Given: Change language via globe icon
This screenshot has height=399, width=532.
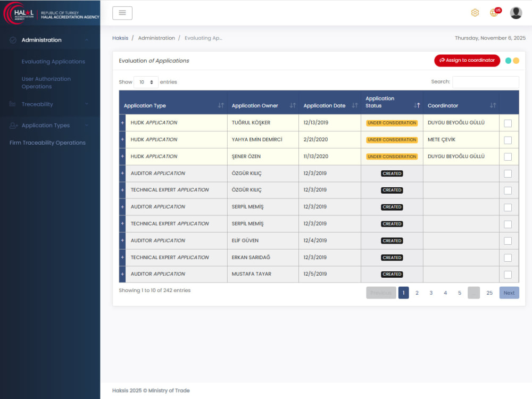Looking at the screenshot, I should click(x=495, y=12).
